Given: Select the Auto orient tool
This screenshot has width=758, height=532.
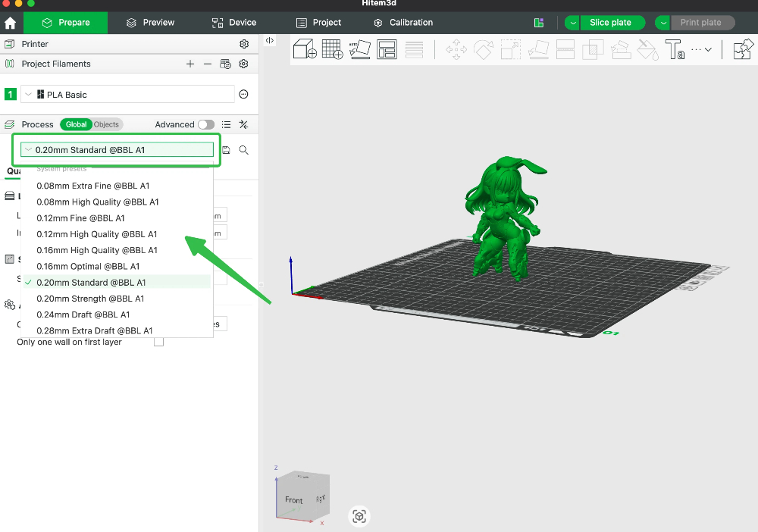Looking at the screenshot, I should click(x=360, y=49).
